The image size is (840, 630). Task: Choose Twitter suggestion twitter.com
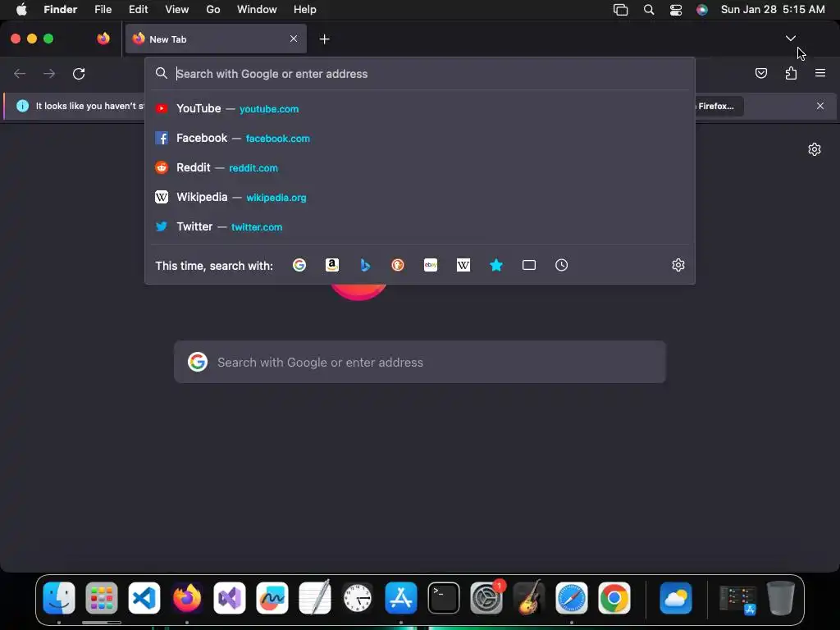point(420,226)
